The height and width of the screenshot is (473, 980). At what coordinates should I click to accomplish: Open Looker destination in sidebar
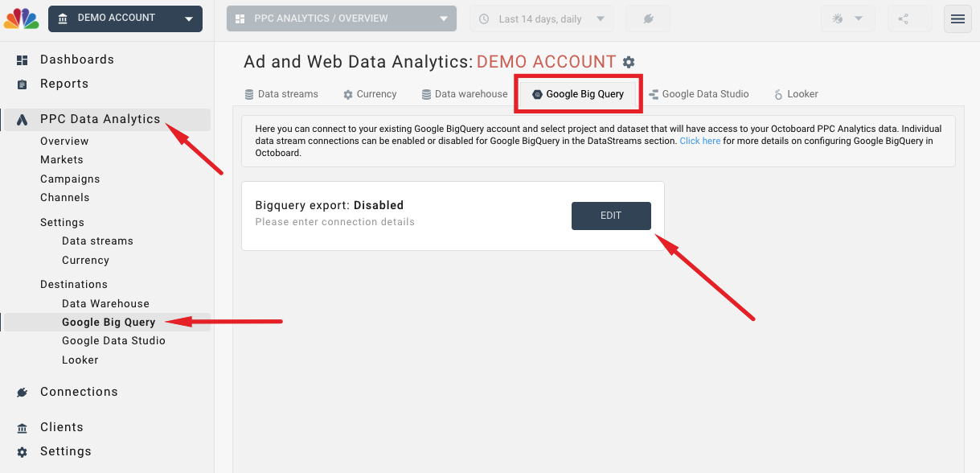click(x=80, y=360)
